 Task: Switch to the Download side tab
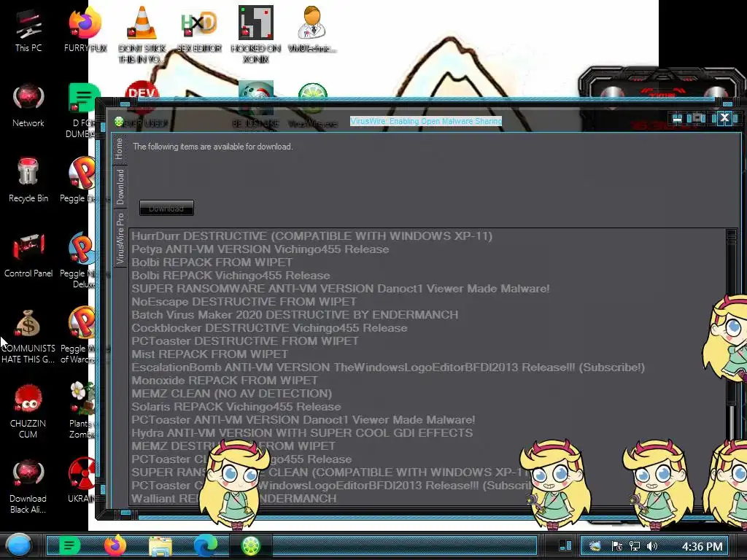point(120,187)
